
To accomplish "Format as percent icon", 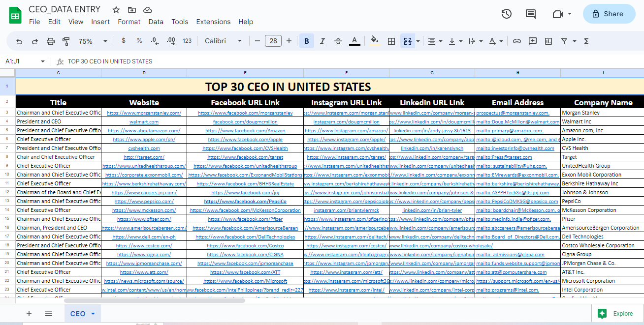I will click(x=139, y=41).
